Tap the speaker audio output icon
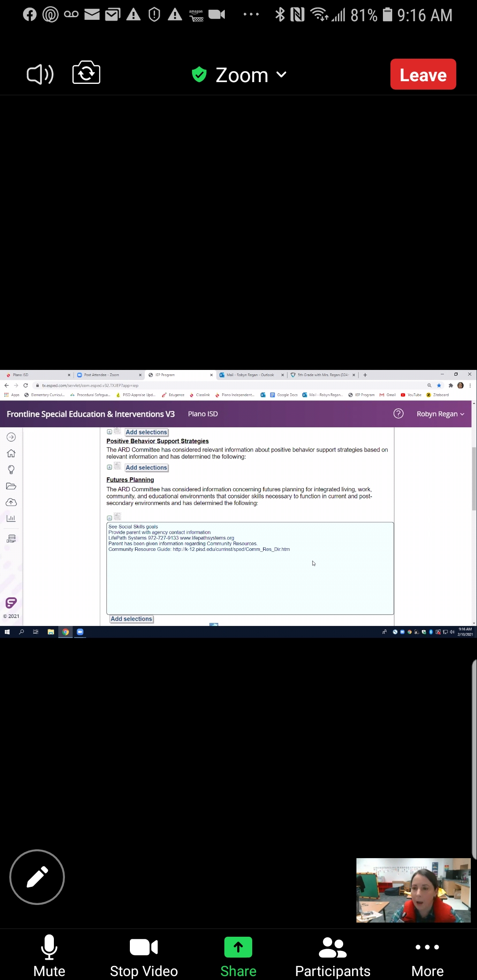This screenshot has width=477, height=980. pyautogui.click(x=40, y=74)
